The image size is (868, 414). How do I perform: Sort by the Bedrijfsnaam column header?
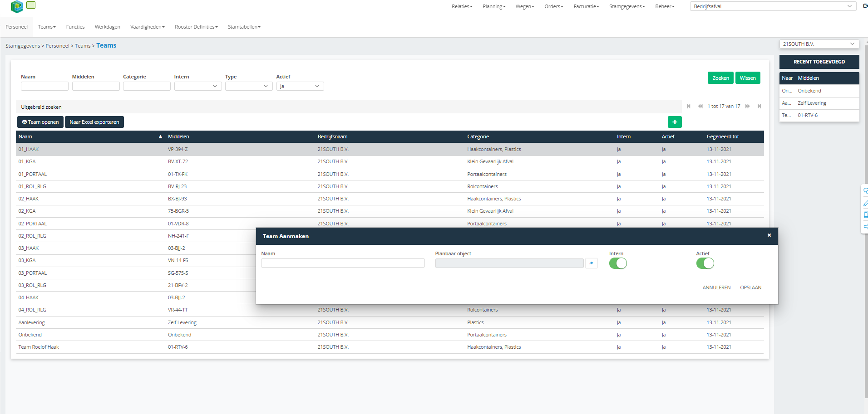point(332,136)
